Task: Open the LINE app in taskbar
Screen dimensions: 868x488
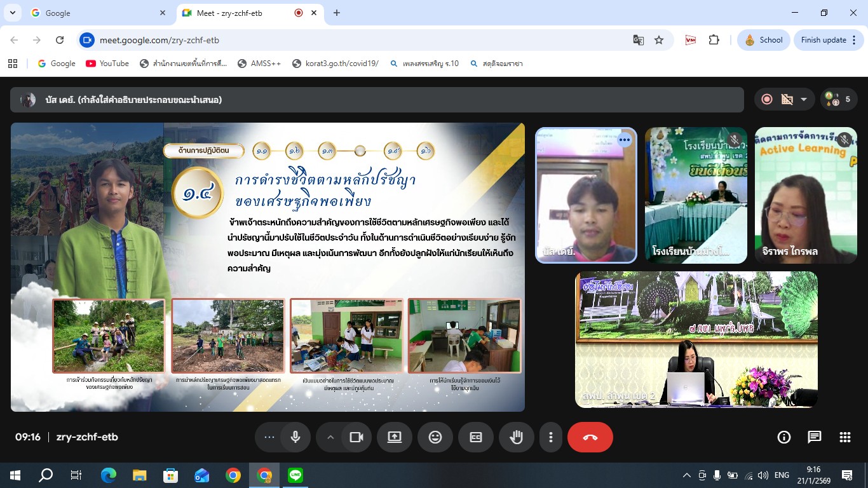Action: [x=295, y=475]
